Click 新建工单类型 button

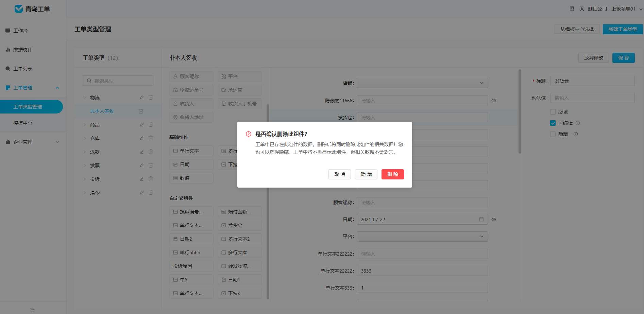click(623, 29)
